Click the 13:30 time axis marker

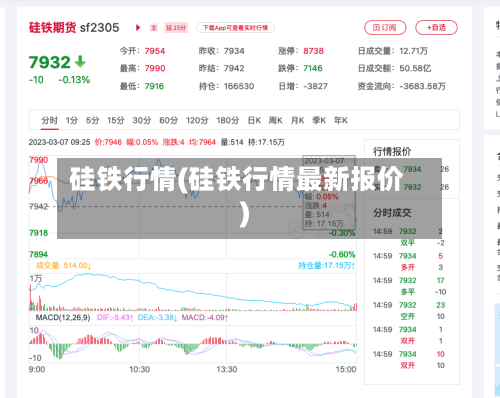click(x=227, y=369)
